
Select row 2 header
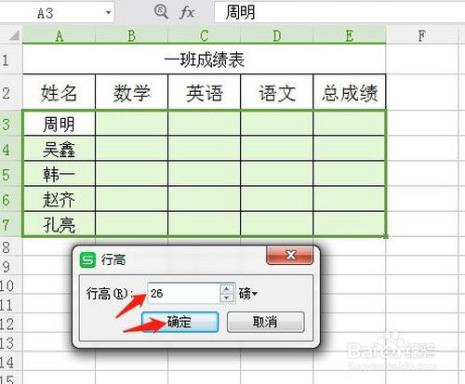point(11,92)
